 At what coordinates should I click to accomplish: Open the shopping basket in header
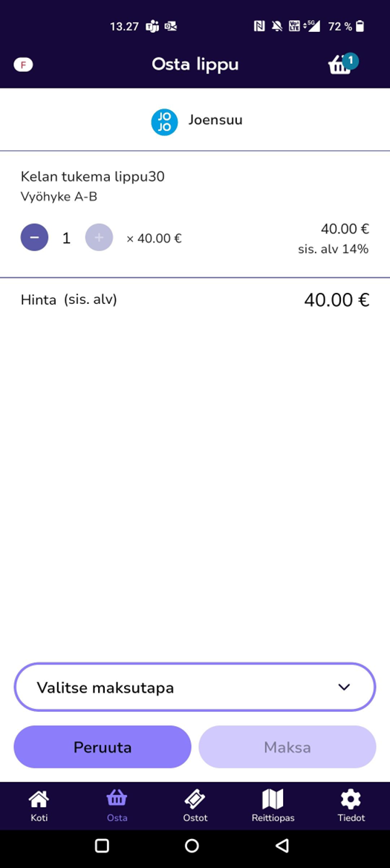342,65
